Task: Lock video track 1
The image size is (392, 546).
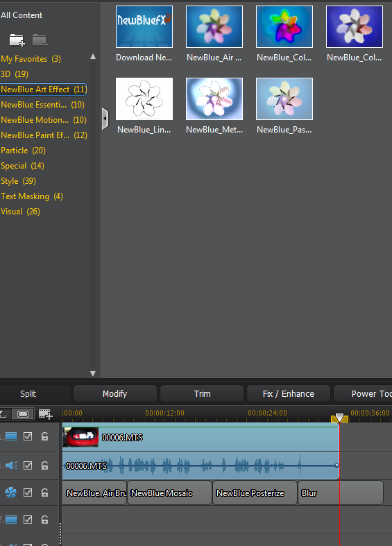Action: click(44, 436)
